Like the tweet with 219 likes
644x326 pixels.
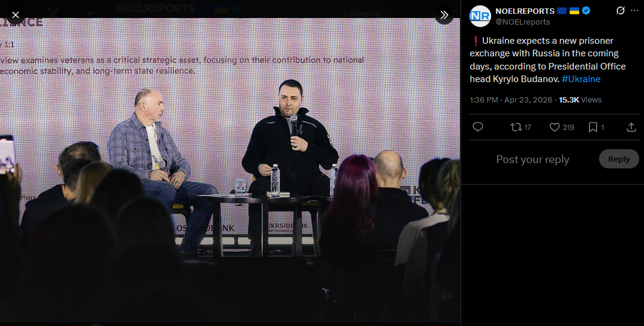pyautogui.click(x=561, y=127)
